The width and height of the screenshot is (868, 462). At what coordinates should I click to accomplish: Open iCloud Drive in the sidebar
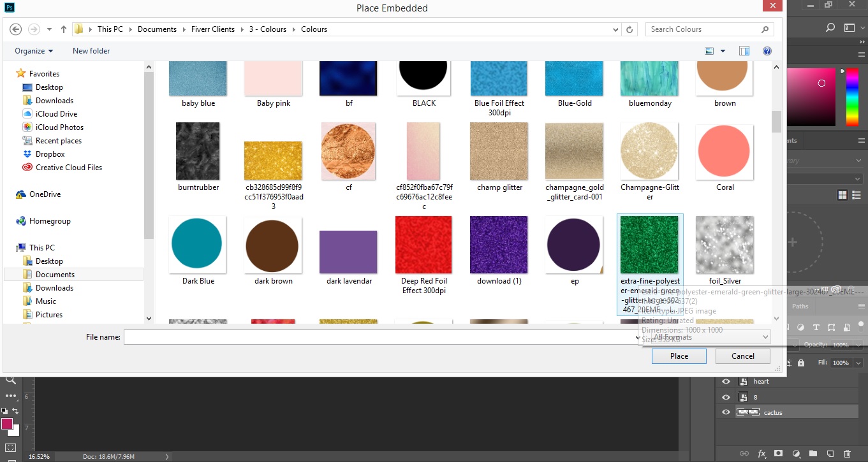(56, 114)
